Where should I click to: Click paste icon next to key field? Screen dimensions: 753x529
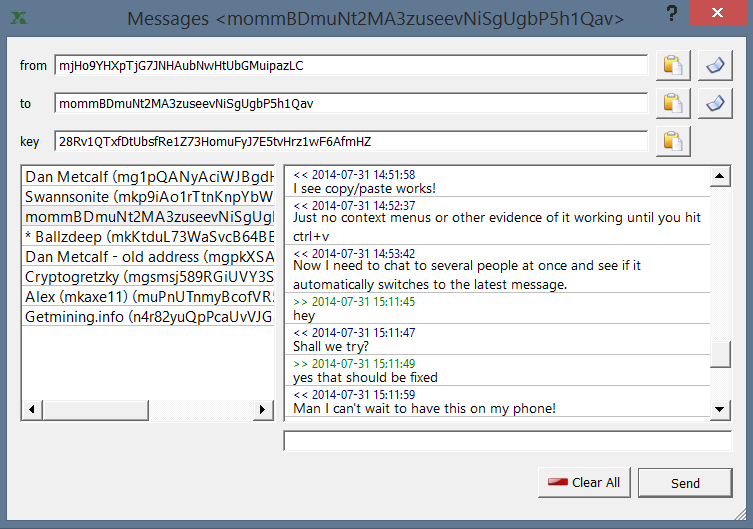point(673,141)
